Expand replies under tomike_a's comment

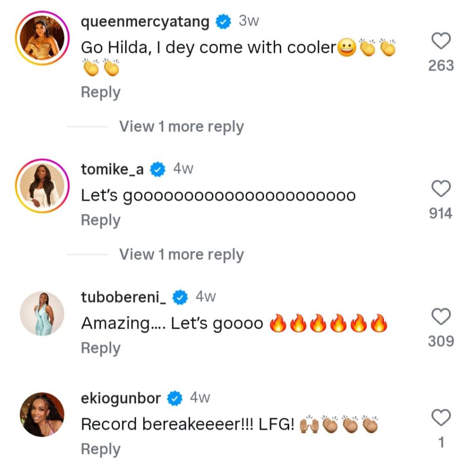[x=181, y=255]
